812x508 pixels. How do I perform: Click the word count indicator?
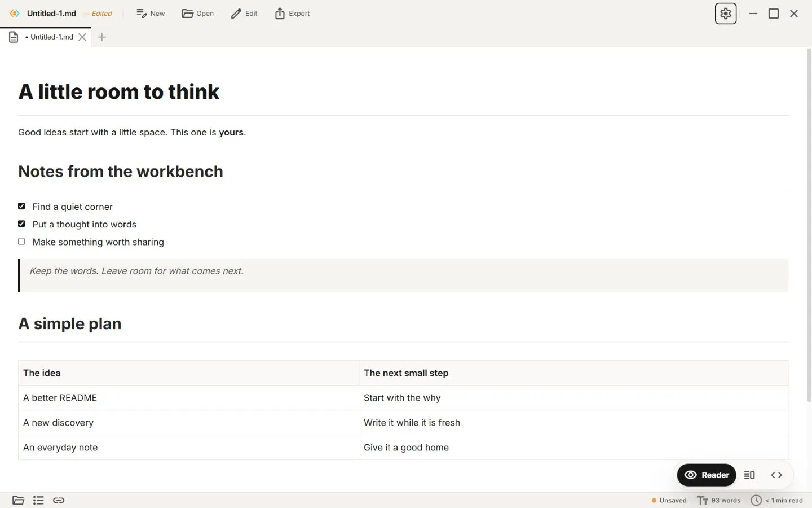[x=719, y=501]
